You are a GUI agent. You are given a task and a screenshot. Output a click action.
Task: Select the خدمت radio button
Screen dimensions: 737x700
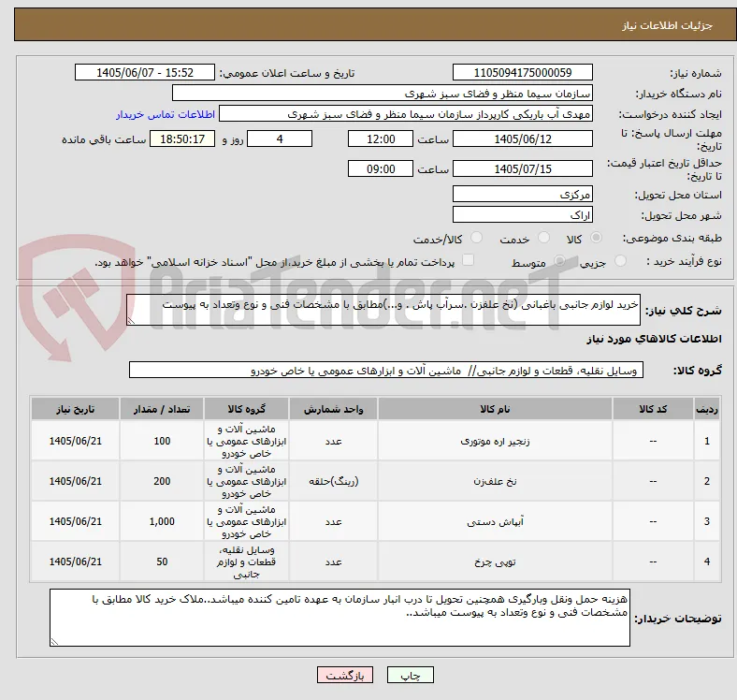pyautogui.click(x=543, y=238)
